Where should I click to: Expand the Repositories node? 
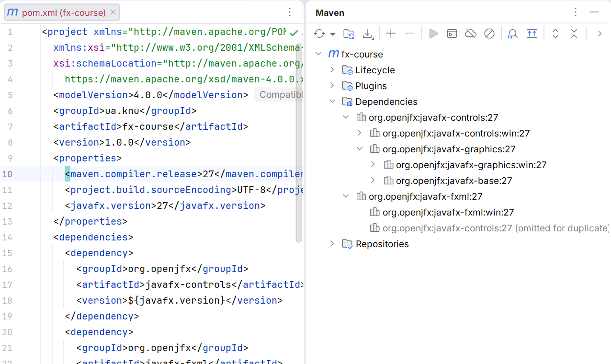[x=332, y=244]
